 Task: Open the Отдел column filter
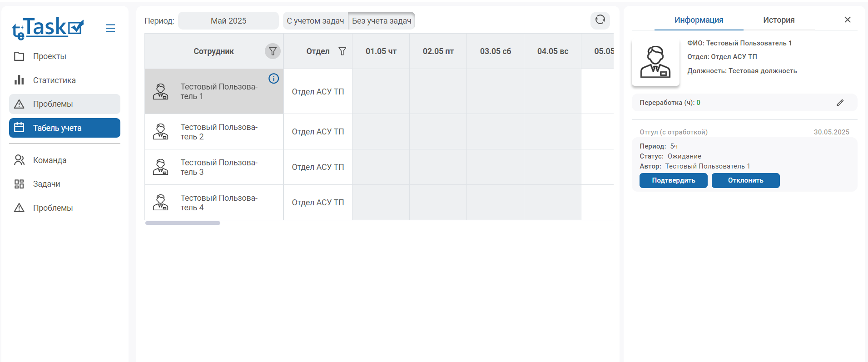point(342,51)
